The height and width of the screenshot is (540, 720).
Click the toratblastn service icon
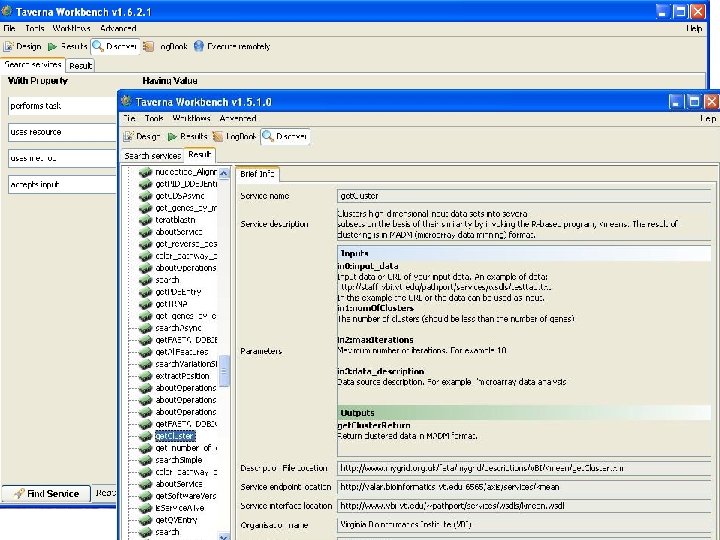click(146, 220)
